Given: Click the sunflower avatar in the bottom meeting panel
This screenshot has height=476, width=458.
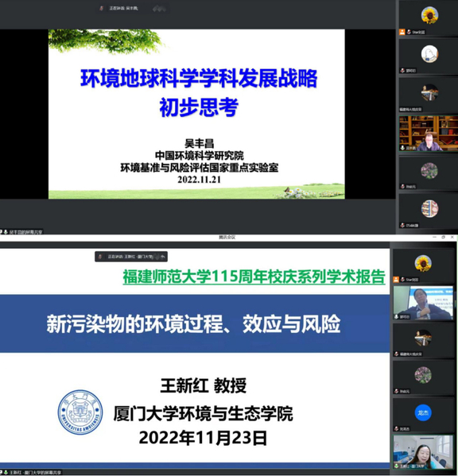Looking at the screenshot, I should pyautogui.click(x=423, y=263).
